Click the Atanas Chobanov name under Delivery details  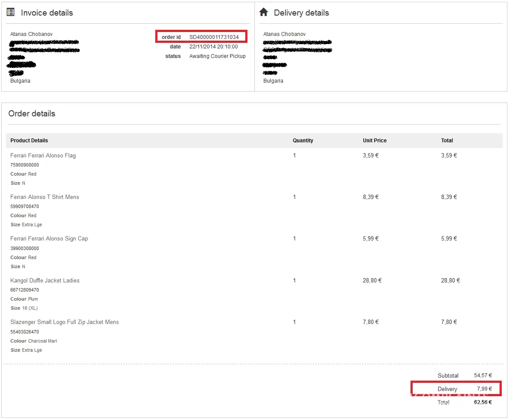[x=284, y=34]
